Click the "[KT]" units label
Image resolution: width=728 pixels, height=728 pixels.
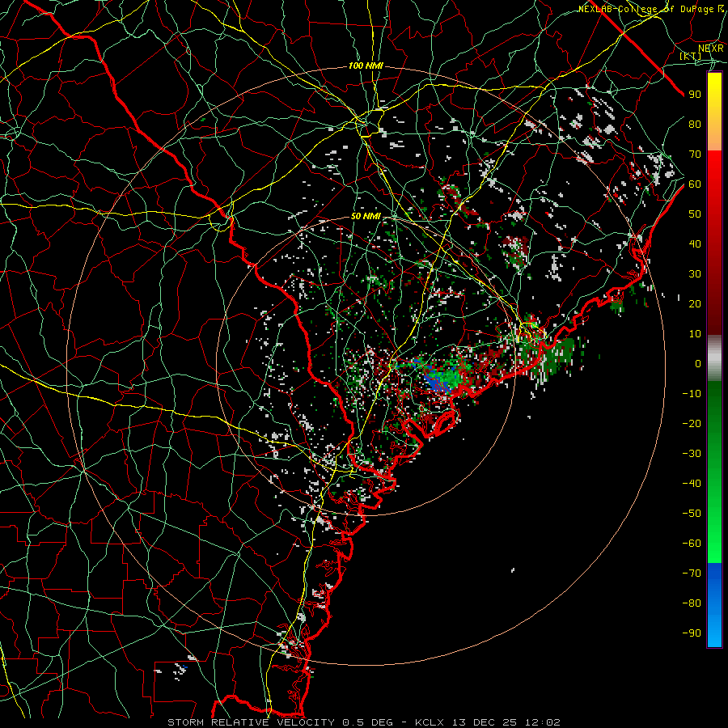click(691, 56)
